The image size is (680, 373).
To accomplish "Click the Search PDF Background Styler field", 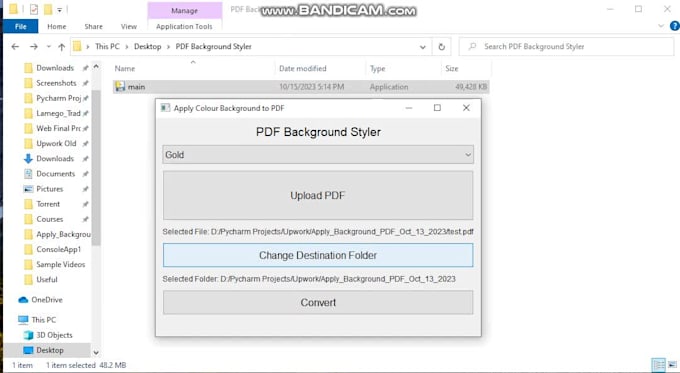I will coord(566,46).
